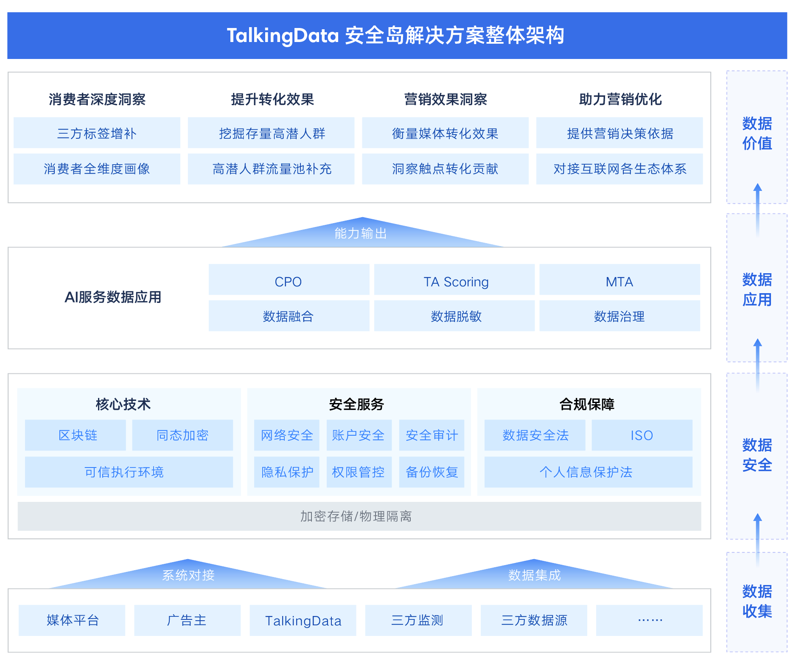
Task: Click the 数据收集 side label
Action: point(757,601)
